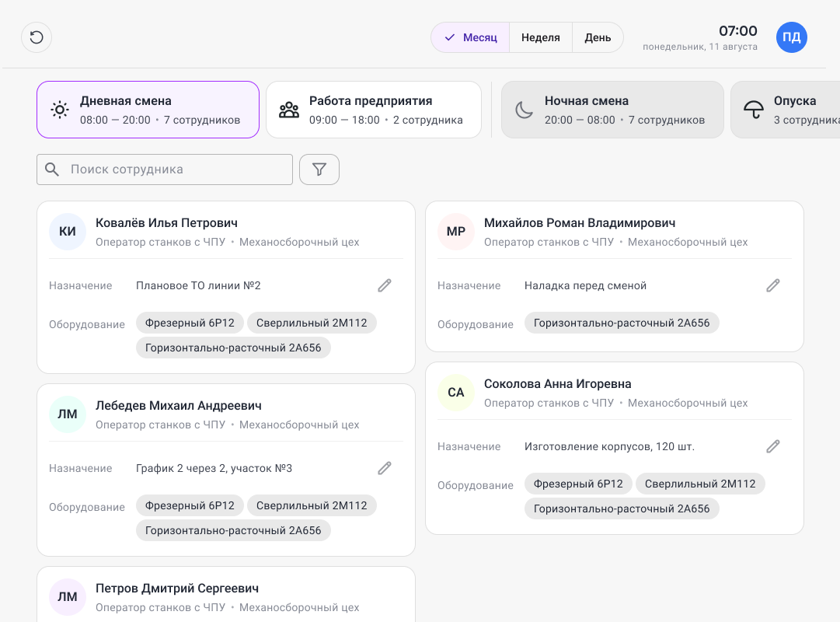Viewport: 840px width, 622px height.
Task: Click assignment text Плановое ТО линии №2
Action: 198,286
